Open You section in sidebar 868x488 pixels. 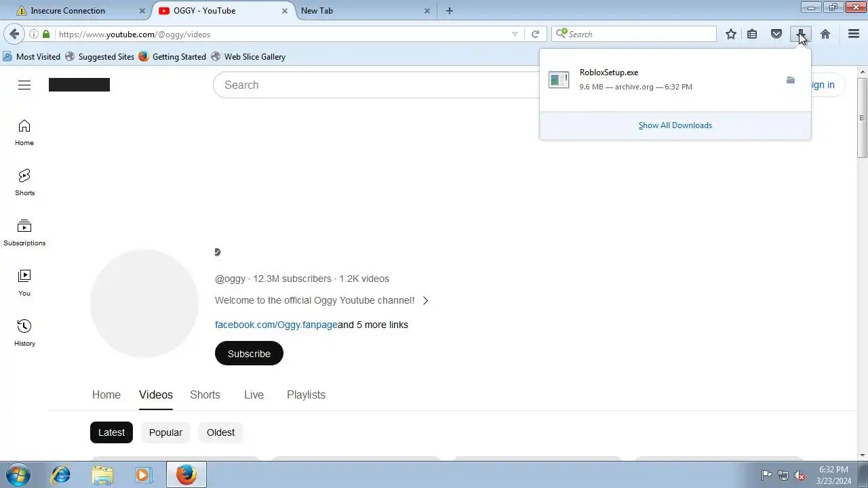(x=24, y=283)
